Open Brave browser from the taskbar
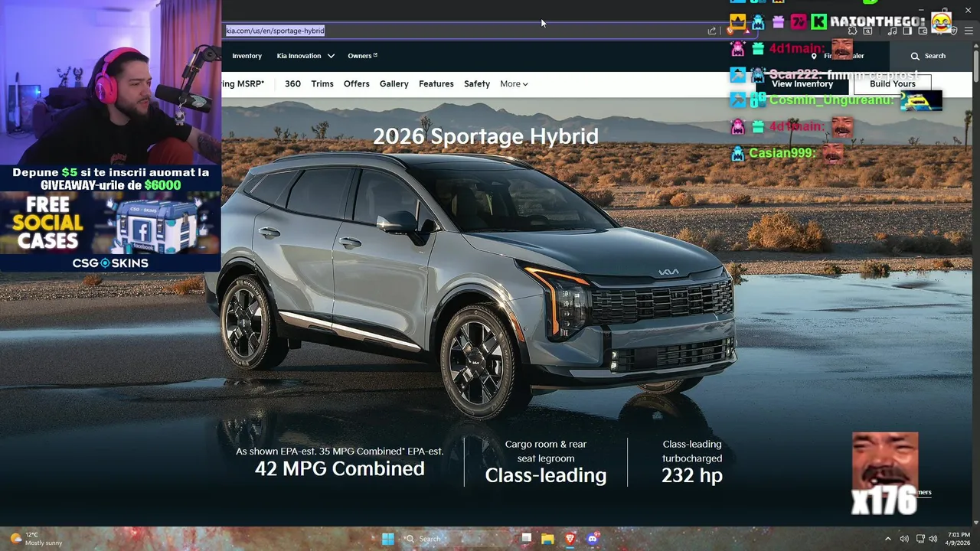 click(x=570, y=539)
